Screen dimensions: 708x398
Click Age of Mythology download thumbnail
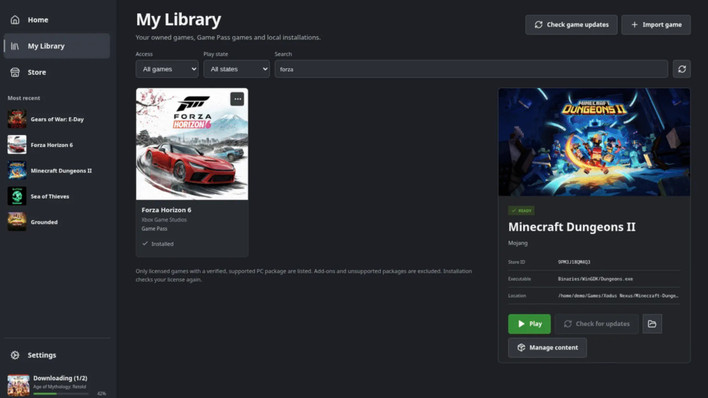[x=18, y=385]
